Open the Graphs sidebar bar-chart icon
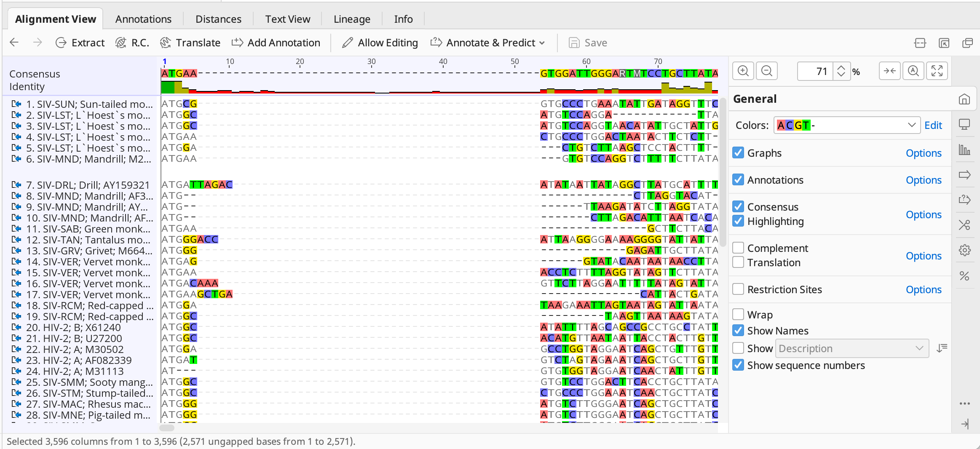 coord(964,150)
